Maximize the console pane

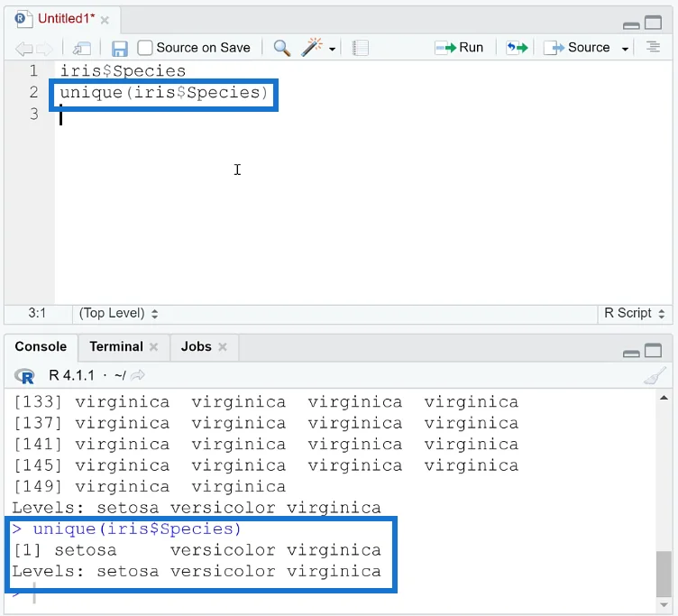coord(654,350)
